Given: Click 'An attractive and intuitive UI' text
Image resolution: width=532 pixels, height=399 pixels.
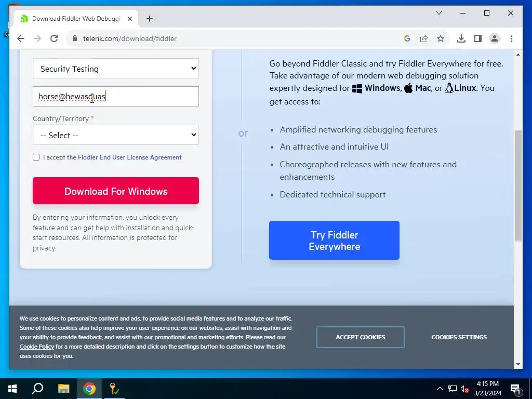Looking at the screenshot, I should [x=334, y=147].
